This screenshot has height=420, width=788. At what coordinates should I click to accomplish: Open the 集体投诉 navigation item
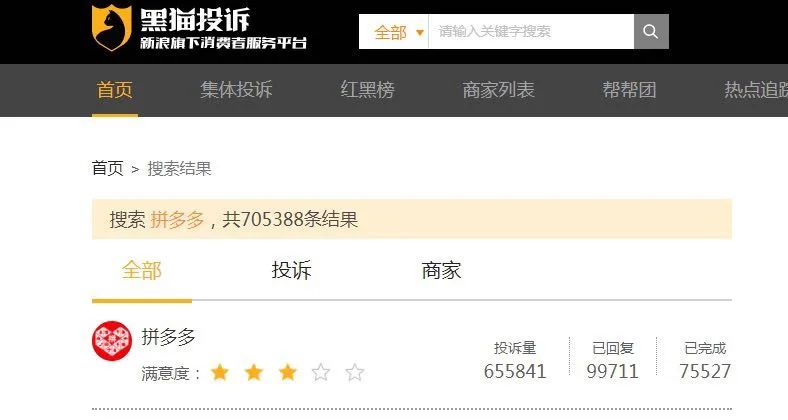(x=236, y=90)
